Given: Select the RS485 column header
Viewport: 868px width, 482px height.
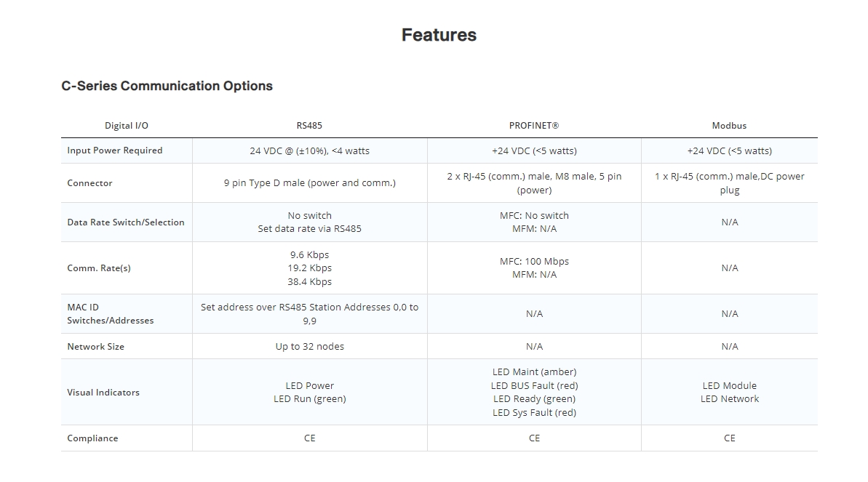Looking at the screenshot, I should click(x=309, y=126).
